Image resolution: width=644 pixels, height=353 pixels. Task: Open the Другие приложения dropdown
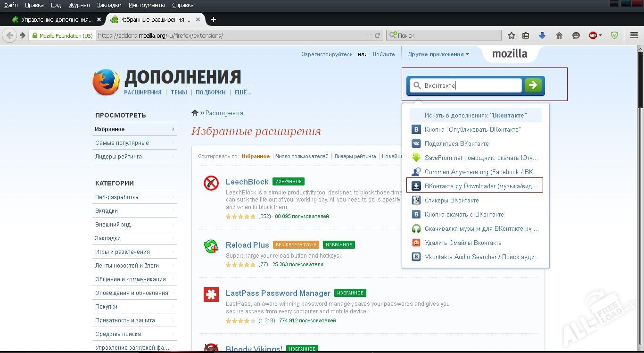(438, 54)
